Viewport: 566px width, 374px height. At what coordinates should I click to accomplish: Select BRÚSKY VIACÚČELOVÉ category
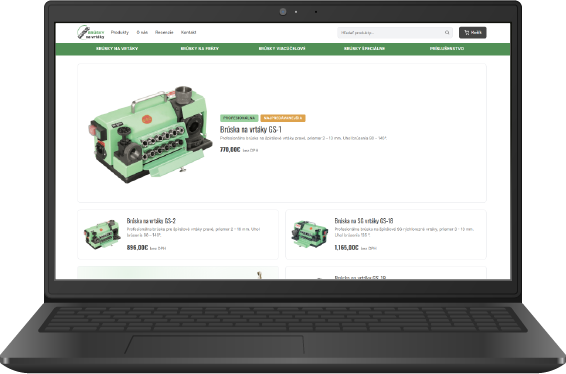click(x=282, y=48)
